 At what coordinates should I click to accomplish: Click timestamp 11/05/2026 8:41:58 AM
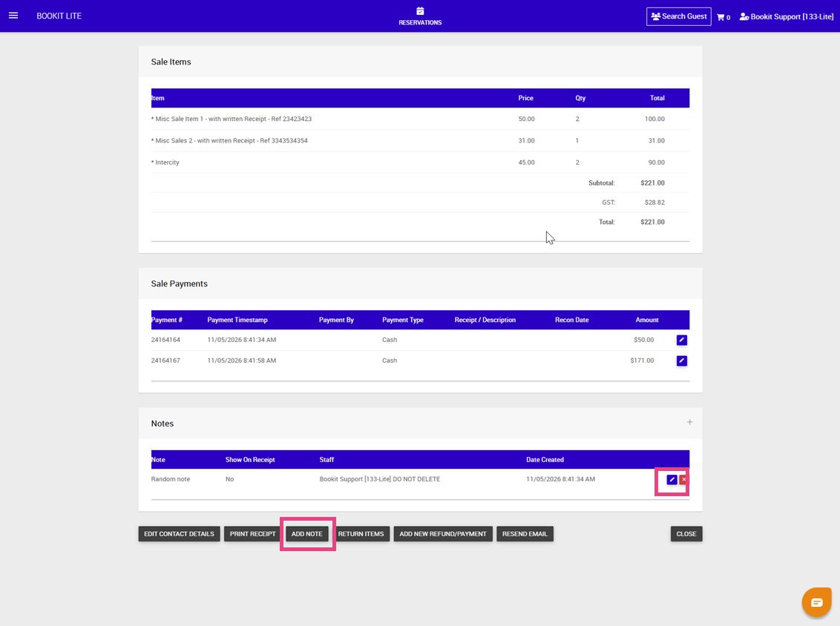[x=242, y=361]
